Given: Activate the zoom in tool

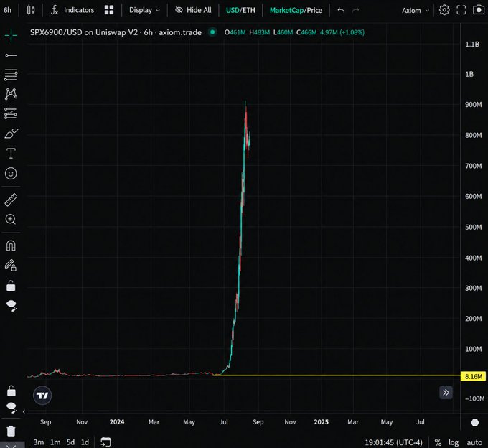Looking at the screenshot, I should point(11,220).
